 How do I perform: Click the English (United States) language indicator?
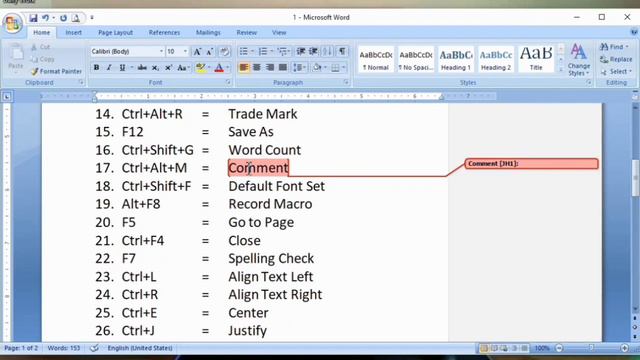point(140,348)
